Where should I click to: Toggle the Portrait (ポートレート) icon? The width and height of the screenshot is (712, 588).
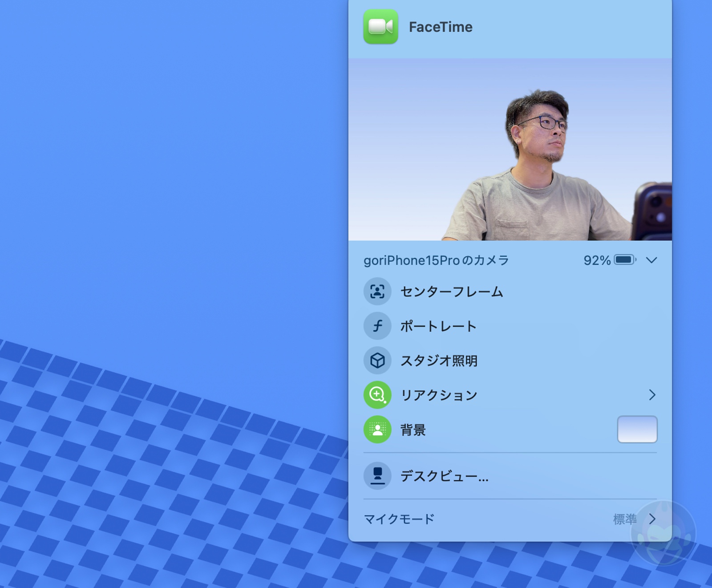(x=377, y=326)
